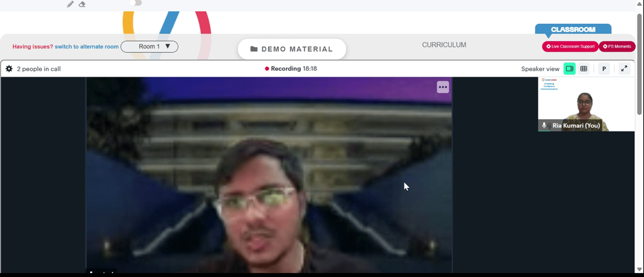
Task: Click the Speaker view label
Action: (x=540, y=69)
